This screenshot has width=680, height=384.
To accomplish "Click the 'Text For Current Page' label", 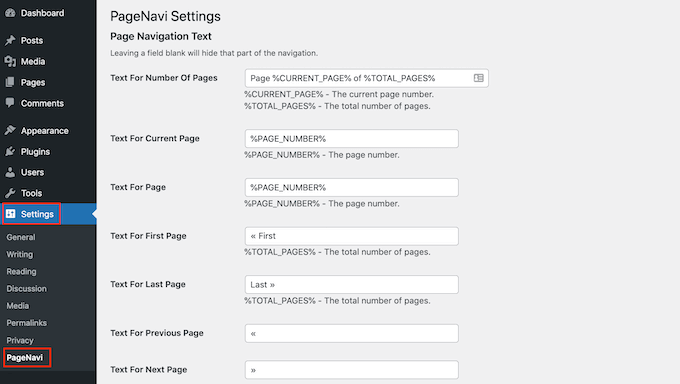I will click(155, 138).
